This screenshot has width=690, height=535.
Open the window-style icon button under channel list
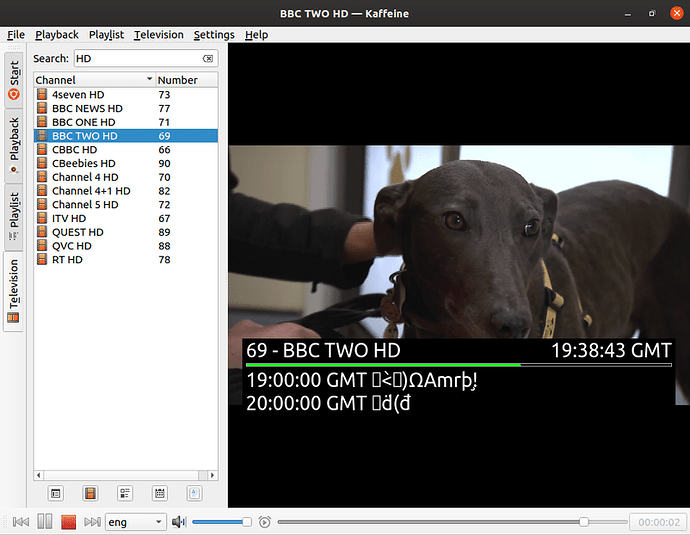coord(55,494)
